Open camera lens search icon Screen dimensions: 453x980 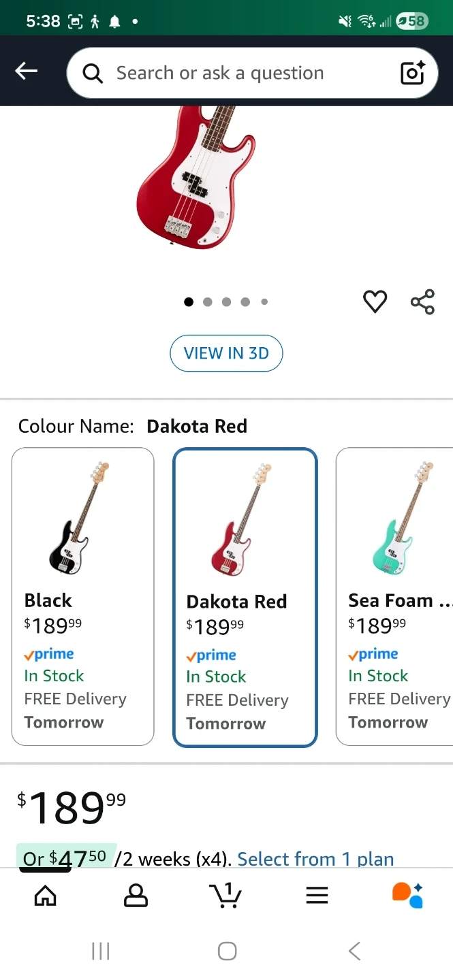click(x=412, y=73)
